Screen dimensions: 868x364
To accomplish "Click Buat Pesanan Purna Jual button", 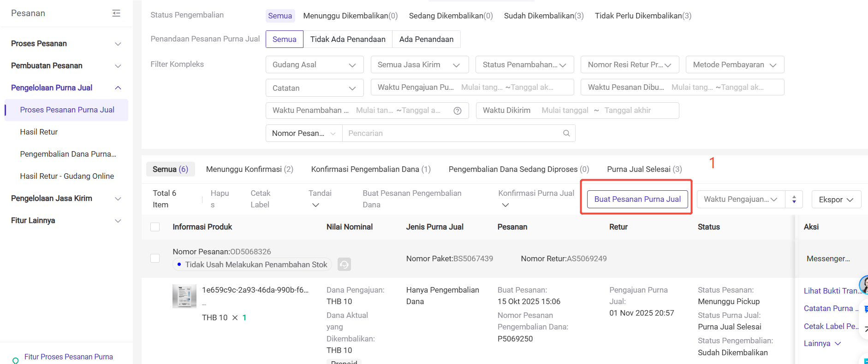I will coord(637,200).
